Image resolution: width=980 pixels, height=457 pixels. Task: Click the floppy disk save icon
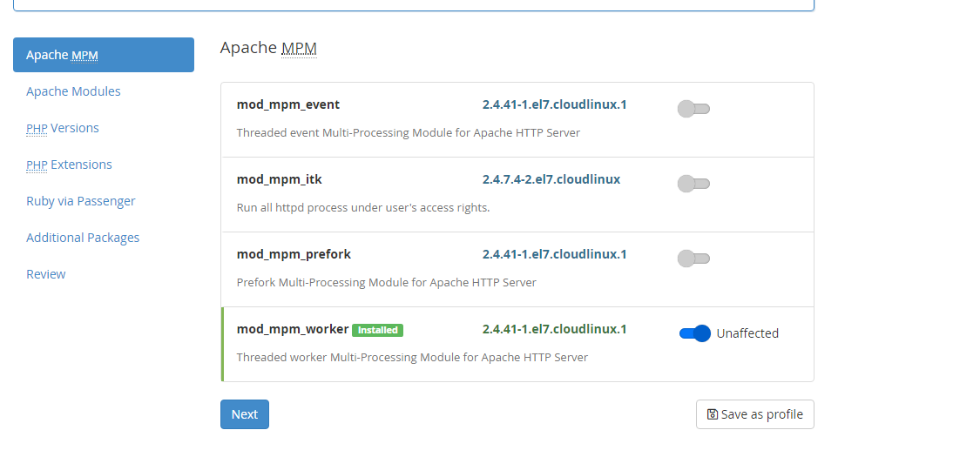tap(712, 414)
